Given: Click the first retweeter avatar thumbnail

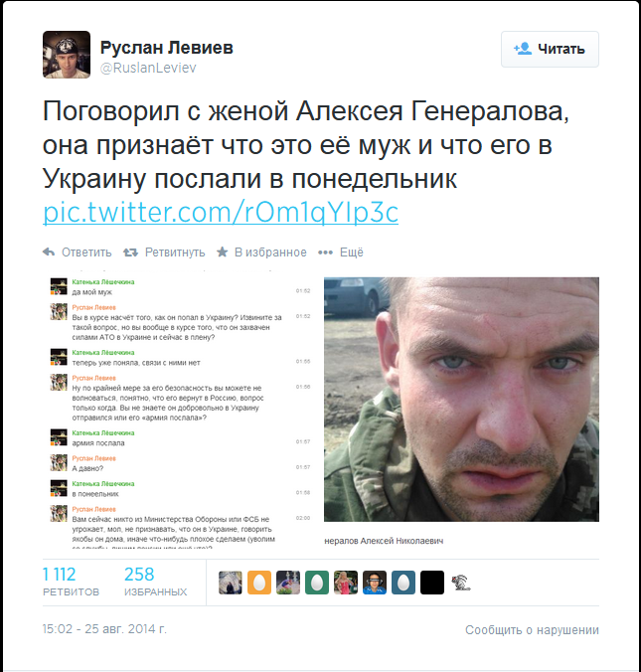Looking at the screenshot, I should [231, 583].
